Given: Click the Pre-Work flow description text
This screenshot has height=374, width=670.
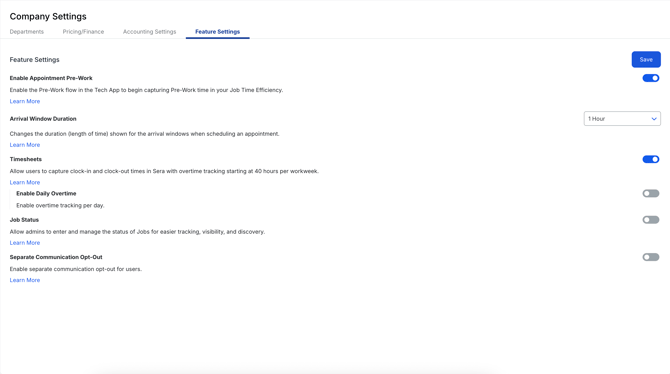Looking at the screenshot, I should pyautogui.click(x=146, y=90).
